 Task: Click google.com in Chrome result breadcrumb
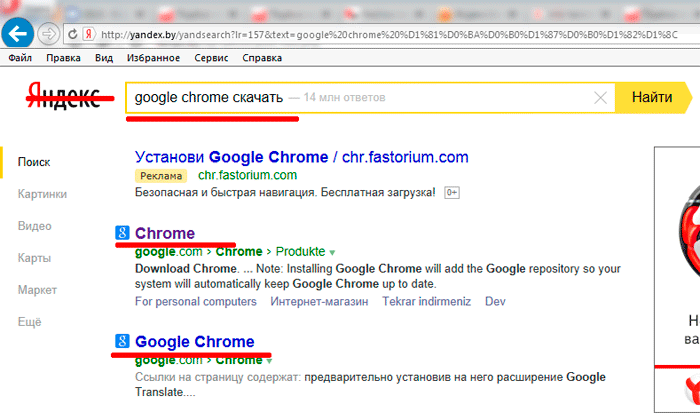click(x=169, y=252)
